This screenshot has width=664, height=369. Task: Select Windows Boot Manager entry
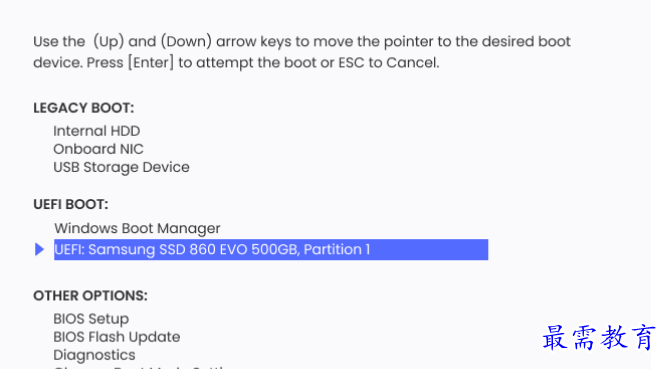tap(137, 228)
